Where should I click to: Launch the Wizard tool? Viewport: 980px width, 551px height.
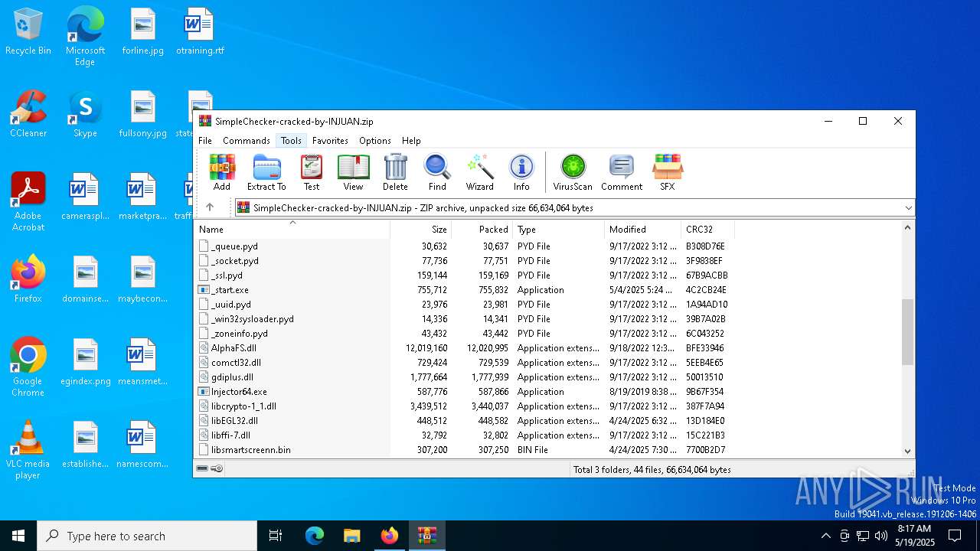pyautogui.click(x=480, y=171)
